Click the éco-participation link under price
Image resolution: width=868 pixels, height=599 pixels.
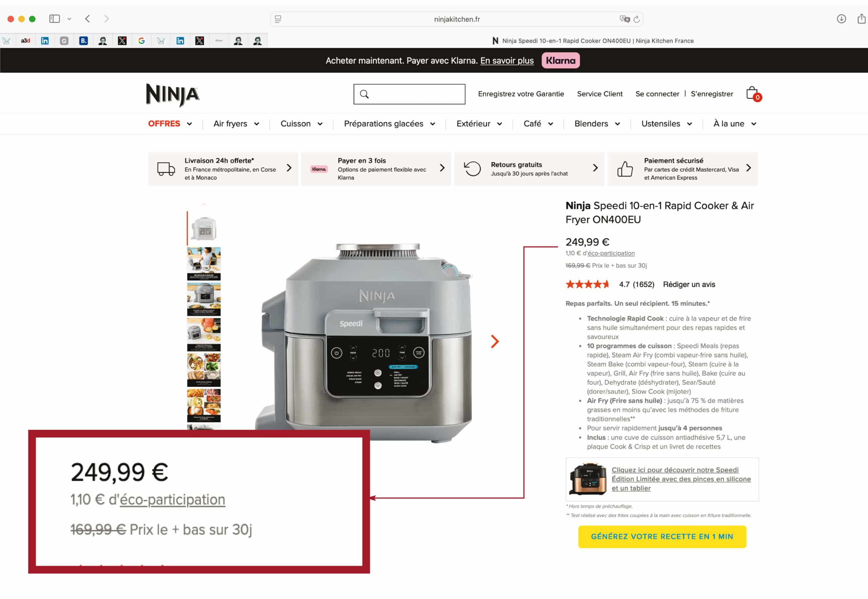(611, 253)
